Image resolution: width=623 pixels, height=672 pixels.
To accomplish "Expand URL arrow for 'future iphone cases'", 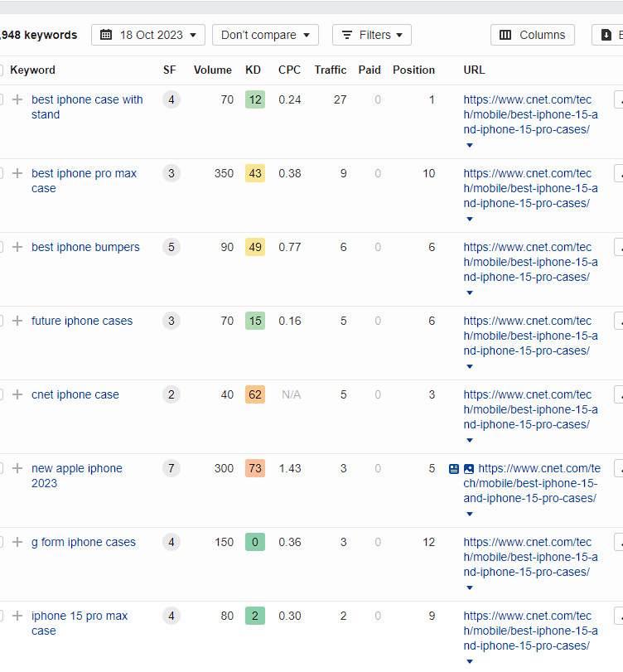I will [470, 366].
